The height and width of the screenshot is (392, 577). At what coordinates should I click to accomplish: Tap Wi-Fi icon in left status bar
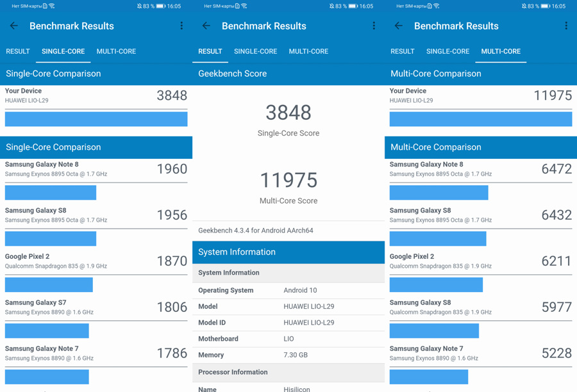click(52, 6)
